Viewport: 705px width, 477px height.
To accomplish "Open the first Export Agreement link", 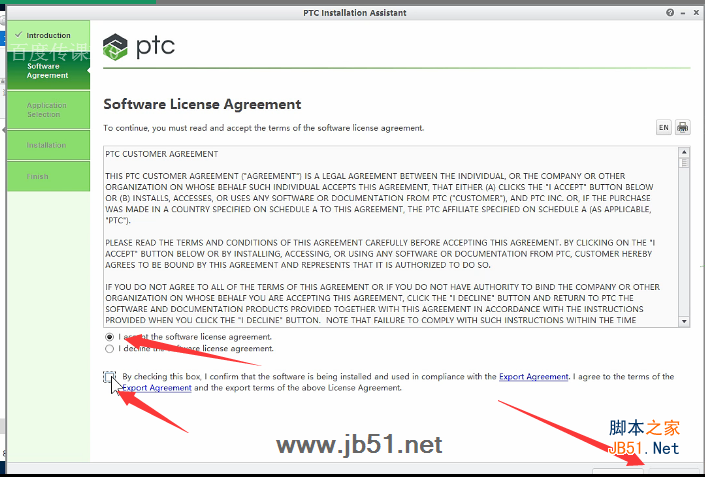I will pos(534,377).
